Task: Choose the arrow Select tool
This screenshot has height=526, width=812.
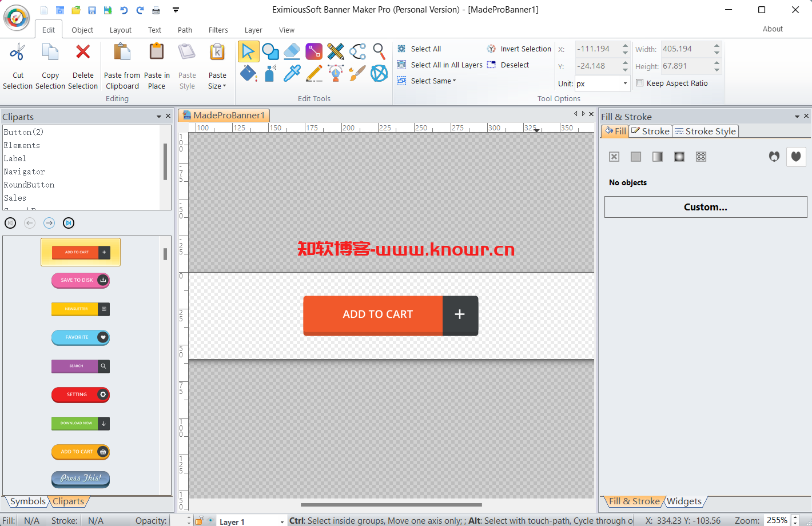Action: pos(248,51)
